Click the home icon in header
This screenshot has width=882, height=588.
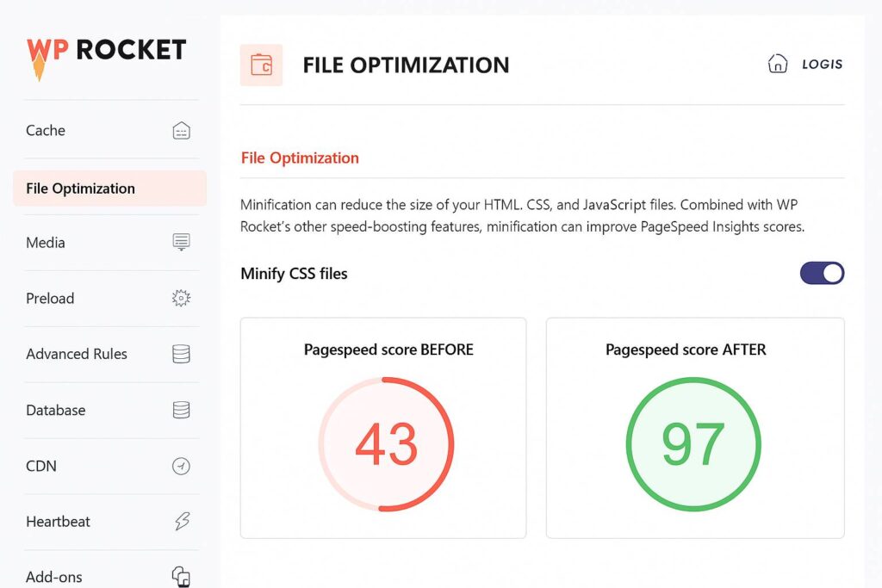pyautogui.click(x=777, y=65)
